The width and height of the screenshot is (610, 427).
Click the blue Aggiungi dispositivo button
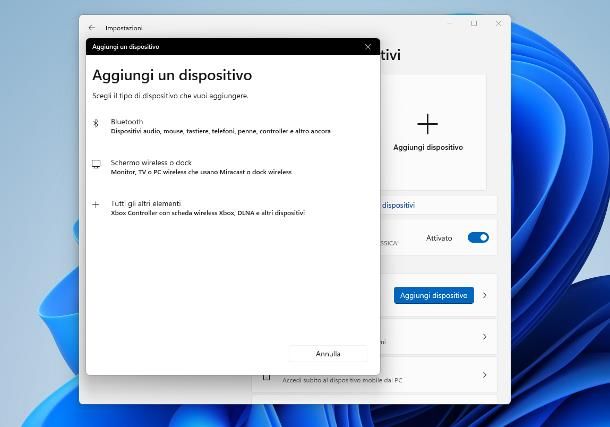pos(434,296)
